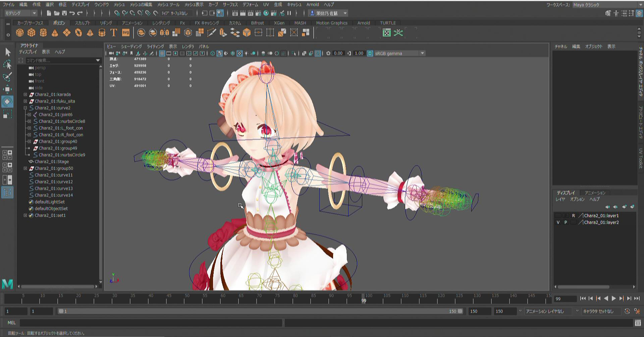Viewport: 644px width, 337px height.
Task: Click the MEL command line input
Action: click(x=151, y=323)
